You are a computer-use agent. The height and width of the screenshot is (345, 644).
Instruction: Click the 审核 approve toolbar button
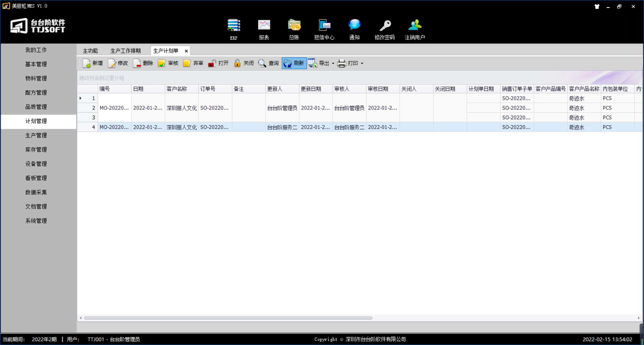(168, 63)
